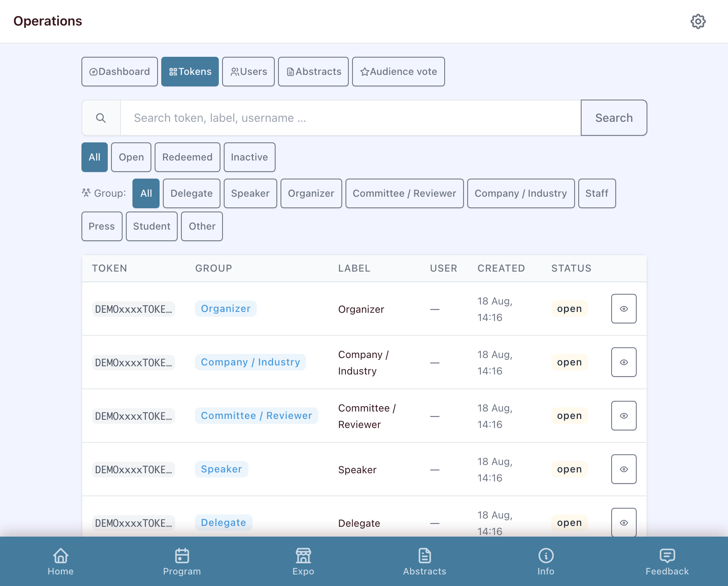This screenshot has height=586, width=728.
Task: Filter by Committee / Reviewer group
Action: coord(405,193)
